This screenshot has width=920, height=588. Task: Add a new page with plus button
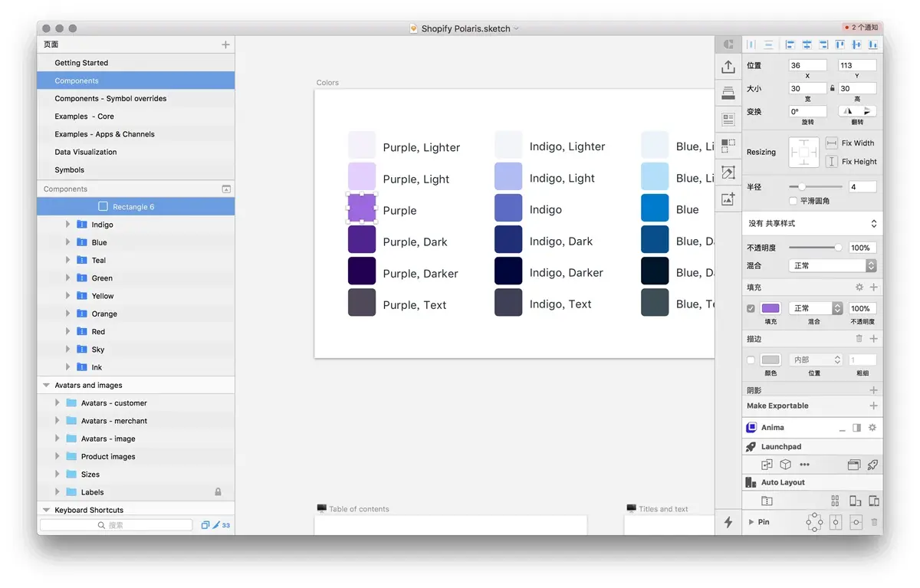[225, 44]
